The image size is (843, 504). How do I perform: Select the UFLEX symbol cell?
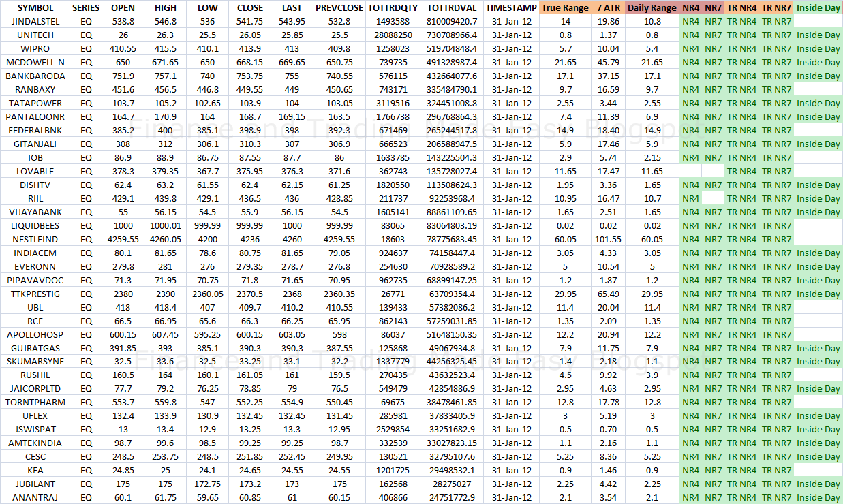click(x=35, y=416)
